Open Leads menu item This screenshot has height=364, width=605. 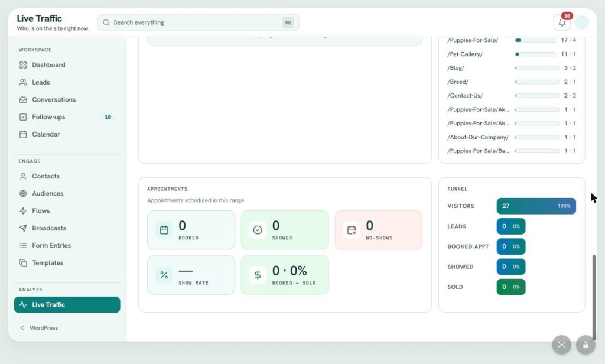(67, 82)
